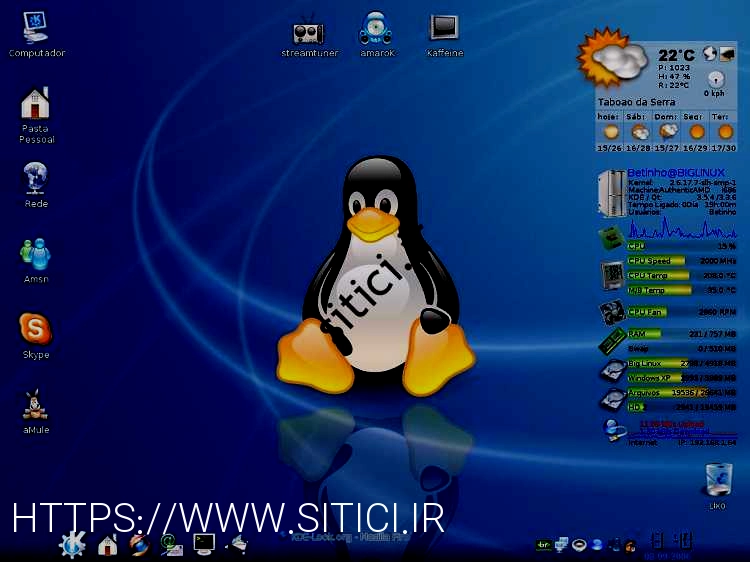This screenshot has height=562, width=750.
Task: Click the globe icon in the weather widget
Action: click(x=710, y=54)
